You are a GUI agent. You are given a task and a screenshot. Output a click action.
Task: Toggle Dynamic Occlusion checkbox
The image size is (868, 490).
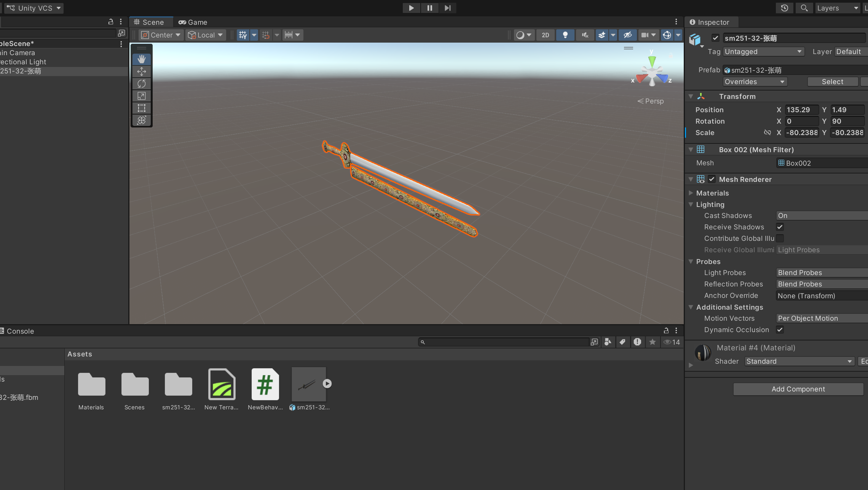coord(780,329)
